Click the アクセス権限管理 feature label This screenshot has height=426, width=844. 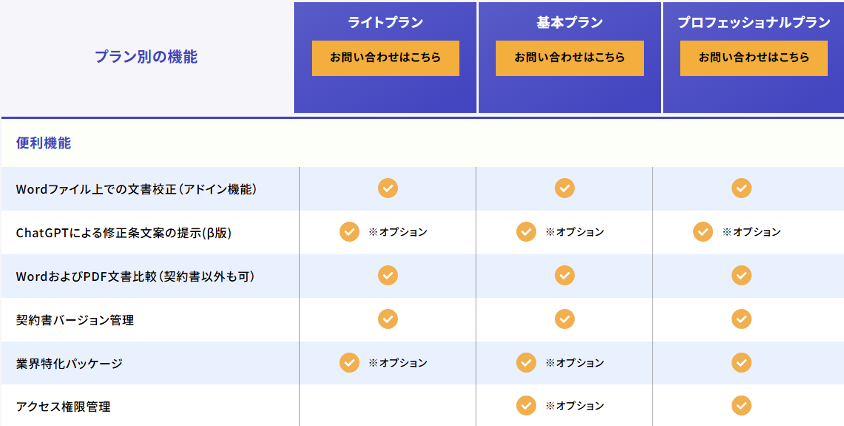click(x=63, y=406)
